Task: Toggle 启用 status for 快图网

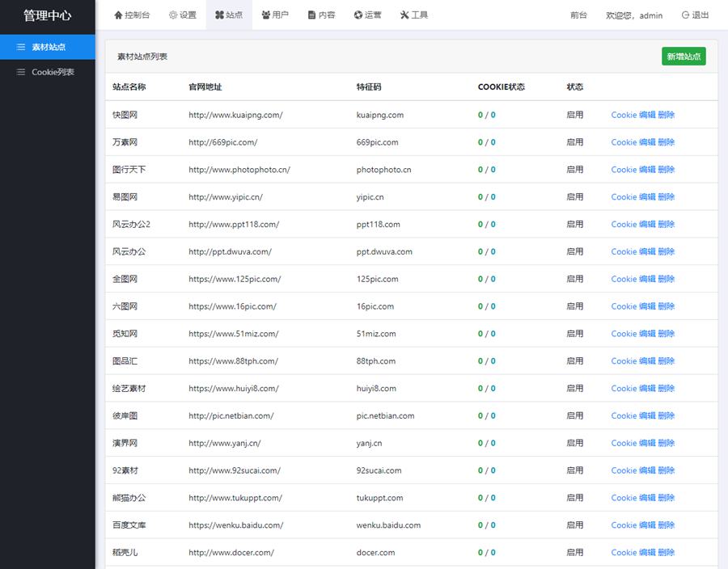Action: tap(575, 115)
